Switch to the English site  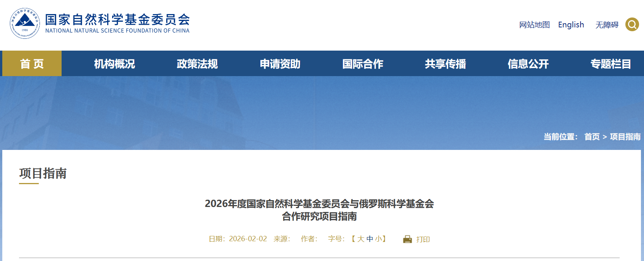coord(571,25)
